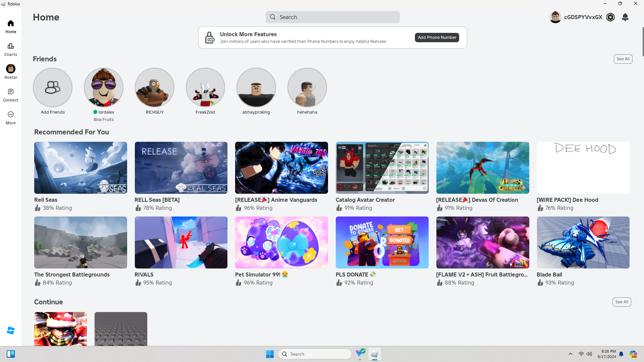Click the Roblox Studio icon in sidebar
The width and height of the screenshot is (644, 362).
point(11,330)
